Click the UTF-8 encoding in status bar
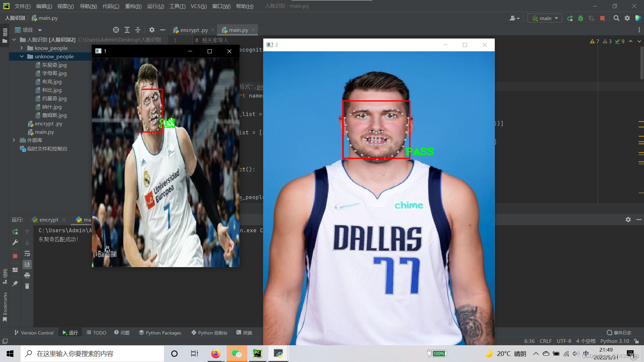 pos(564,341)
